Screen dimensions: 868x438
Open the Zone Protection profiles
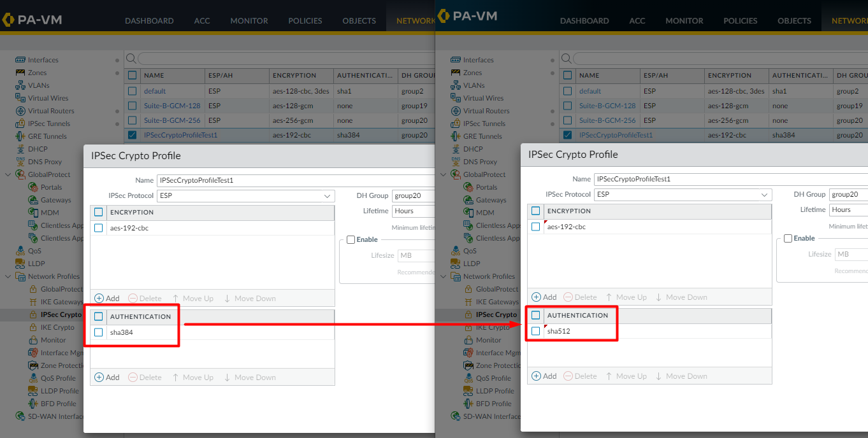pyautogui.click(x=61, y=365)
